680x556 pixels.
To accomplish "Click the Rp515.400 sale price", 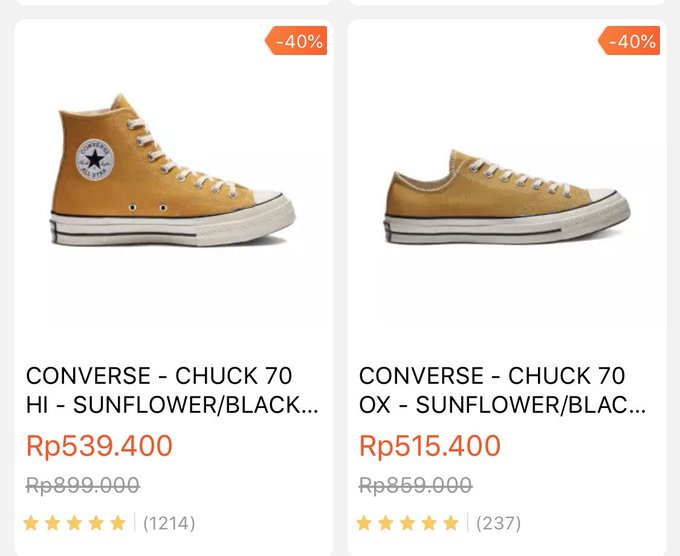I will coord(430,446).
